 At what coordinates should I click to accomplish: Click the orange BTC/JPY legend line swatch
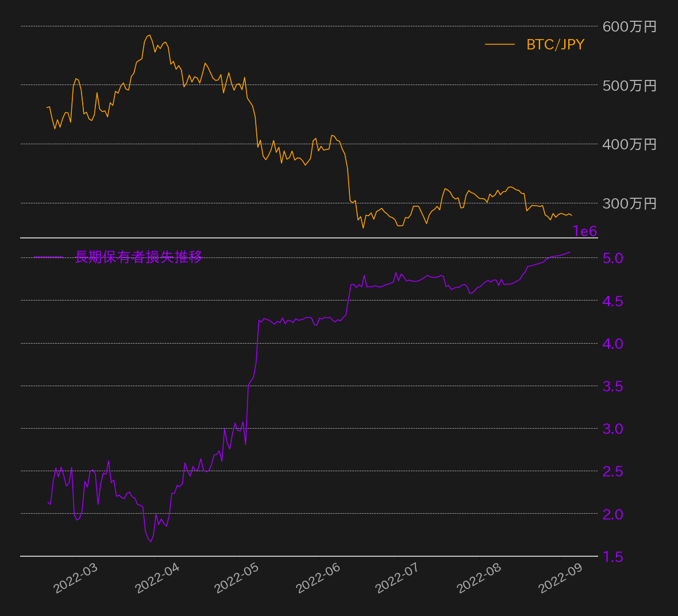(x=499, y=45)
